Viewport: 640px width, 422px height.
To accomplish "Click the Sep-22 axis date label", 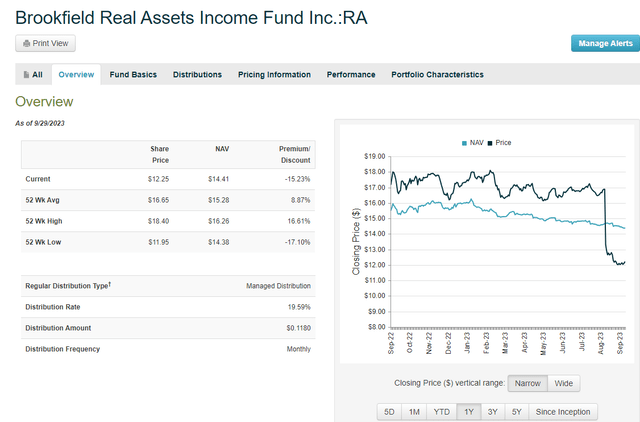I will click(x=391, y=343).
